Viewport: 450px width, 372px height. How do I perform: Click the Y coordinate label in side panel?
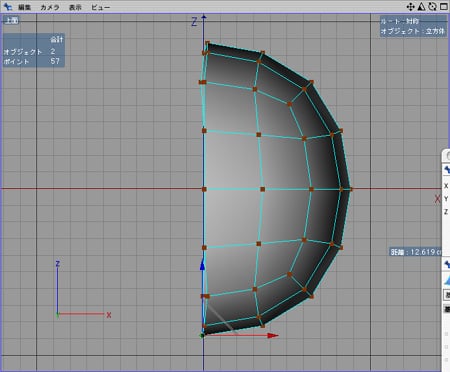tap(446, 199)
